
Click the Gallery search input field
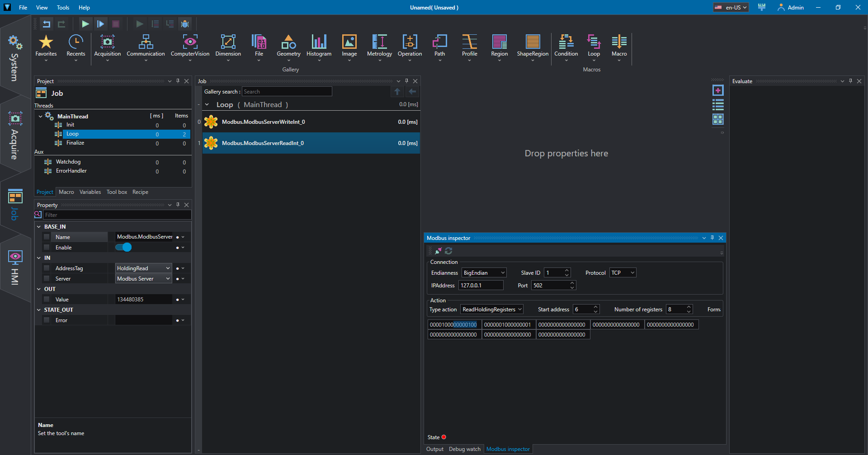pos(287,92)
